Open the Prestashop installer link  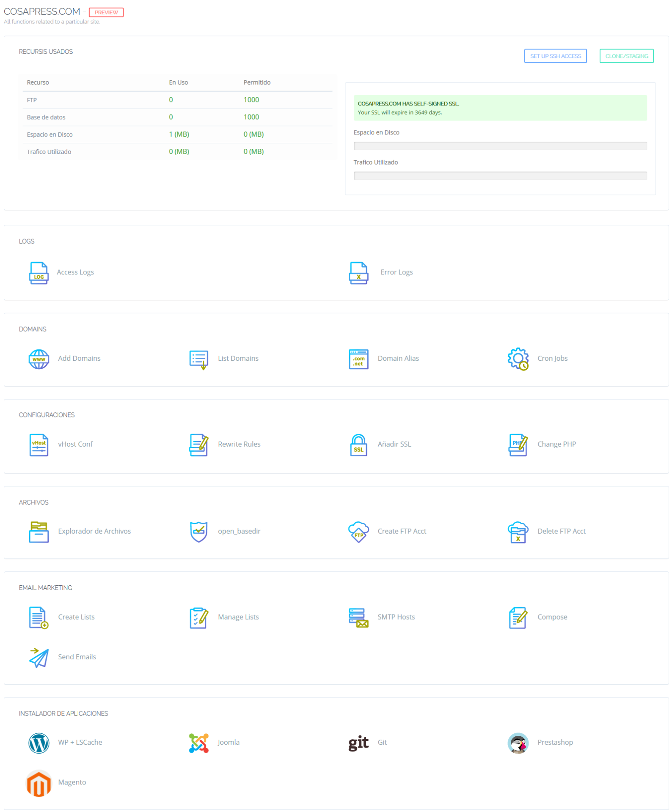[555, 743]
